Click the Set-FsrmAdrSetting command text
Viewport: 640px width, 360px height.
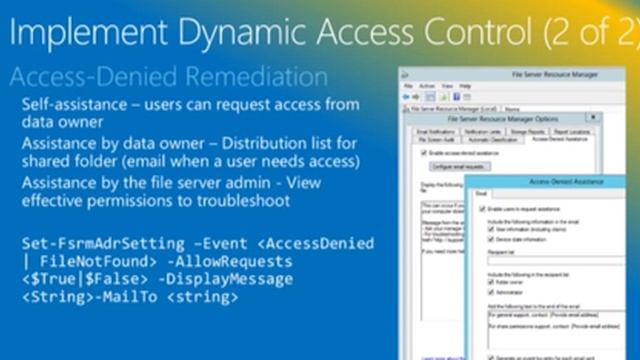[x=198, y=270]
